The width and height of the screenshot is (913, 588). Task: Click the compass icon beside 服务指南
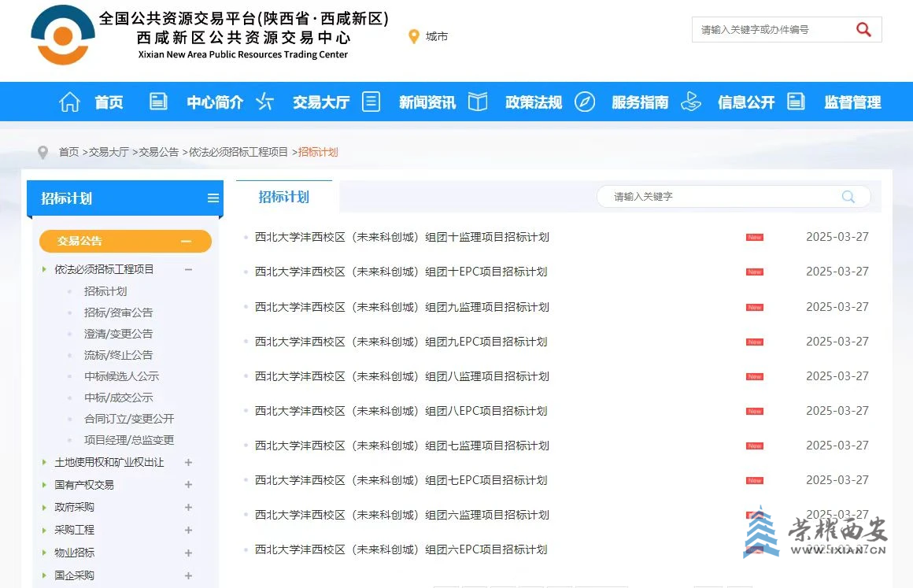coord(585,102)
